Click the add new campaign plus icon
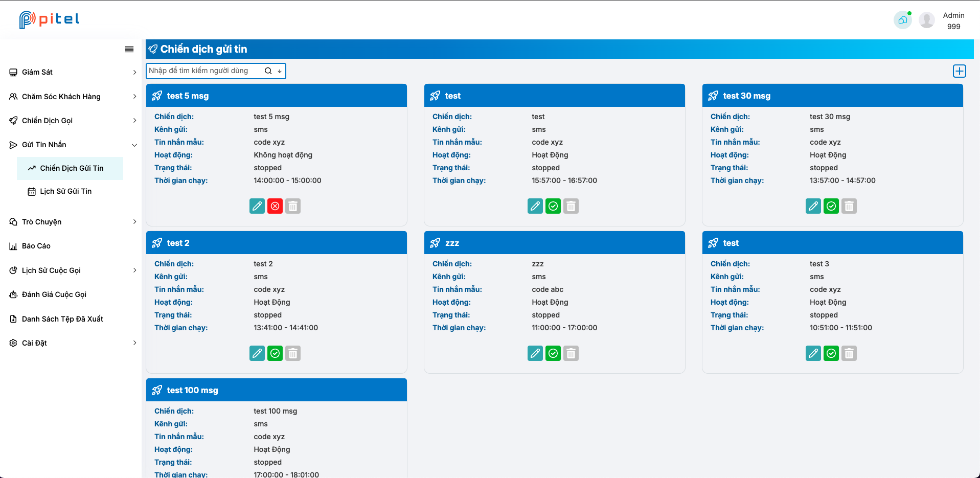The image size is (980, 478). click(x=959, y=71)
